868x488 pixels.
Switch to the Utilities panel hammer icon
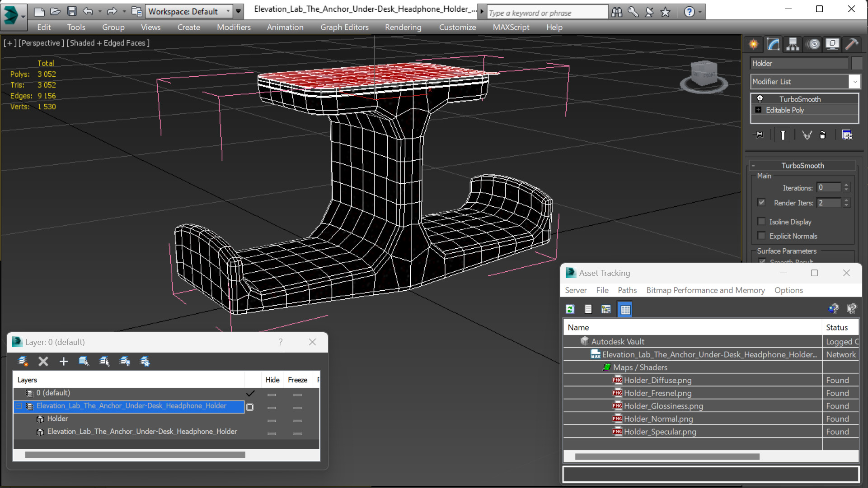852,44
